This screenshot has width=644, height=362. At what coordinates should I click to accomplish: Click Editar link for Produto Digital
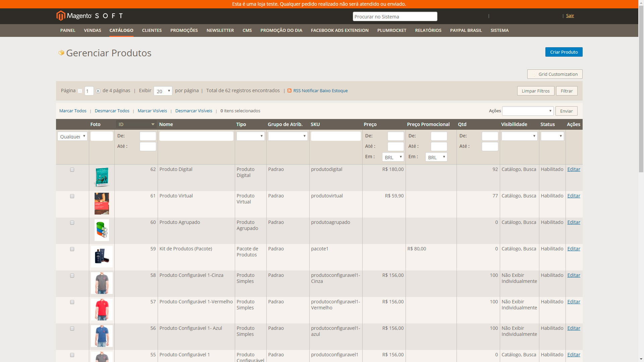pyautogui.click(x=574, y=169)
